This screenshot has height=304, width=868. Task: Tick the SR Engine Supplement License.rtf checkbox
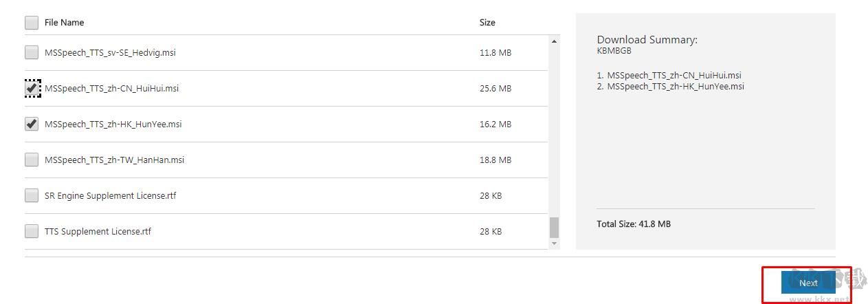[x=32, y=195]
